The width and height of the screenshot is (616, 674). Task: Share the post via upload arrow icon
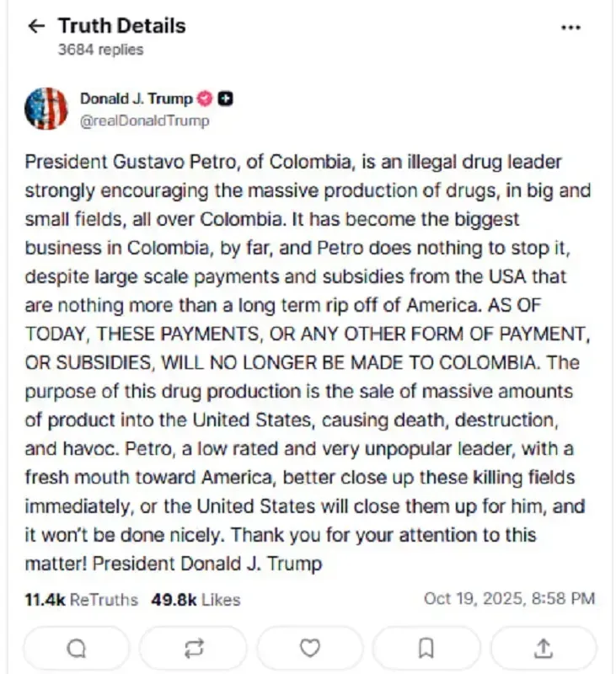[x=544, y=647]
